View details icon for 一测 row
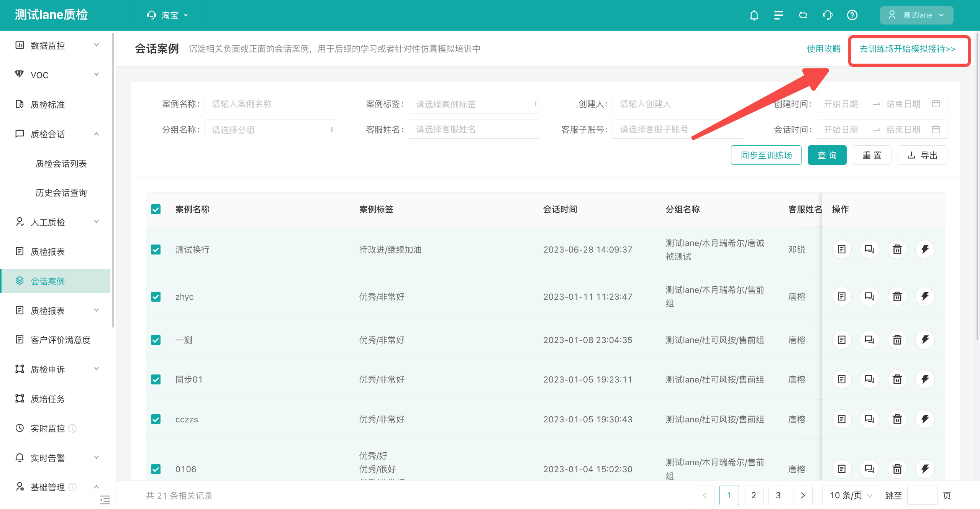980x509 pixels. point(842,340)
